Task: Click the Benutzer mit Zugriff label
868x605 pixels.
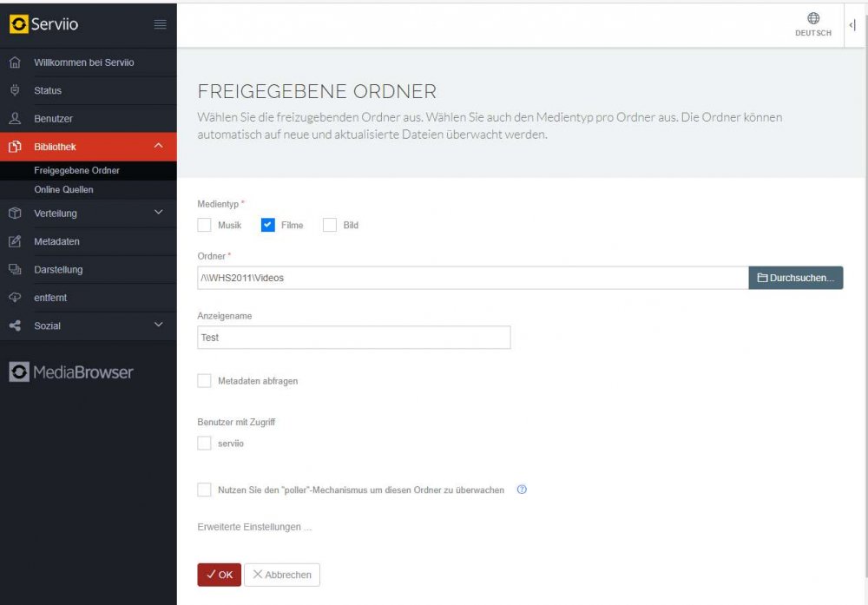Action: (x=236, y=422)
